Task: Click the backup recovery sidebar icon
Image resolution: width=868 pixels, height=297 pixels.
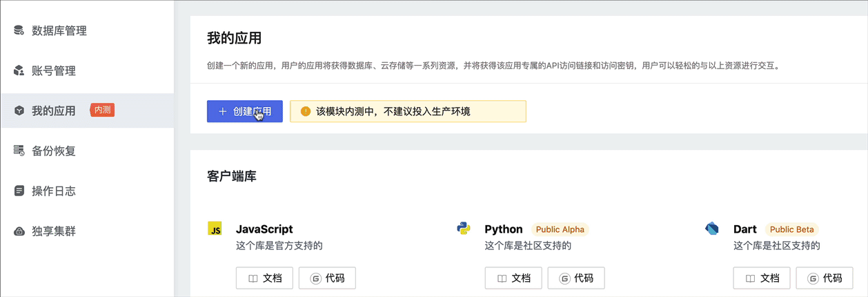Action: pos(19,151)
